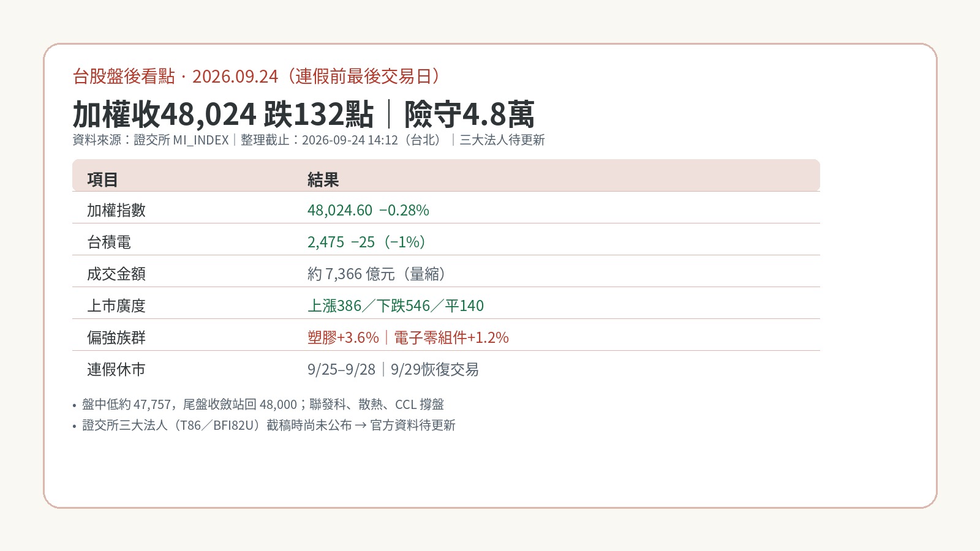Select the '成交金額' row label
This screenshot has width=980, height=551.
(116, 274)
